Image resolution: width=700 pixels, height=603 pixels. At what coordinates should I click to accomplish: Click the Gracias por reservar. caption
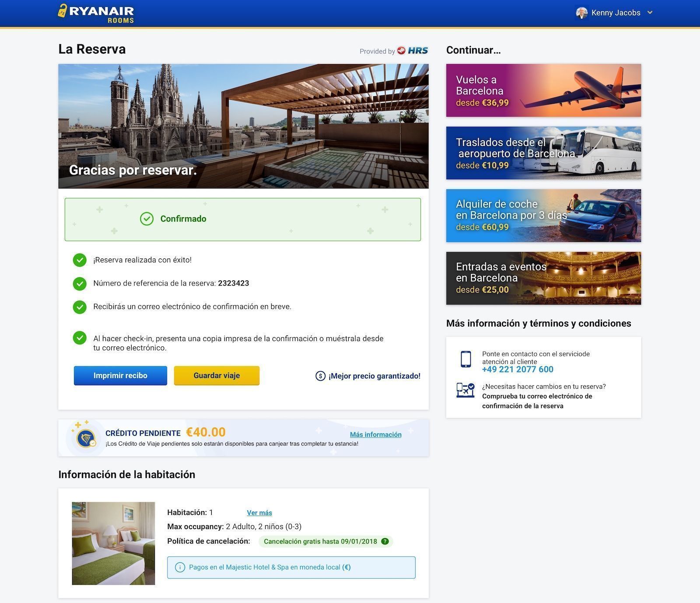coord(133,170)
